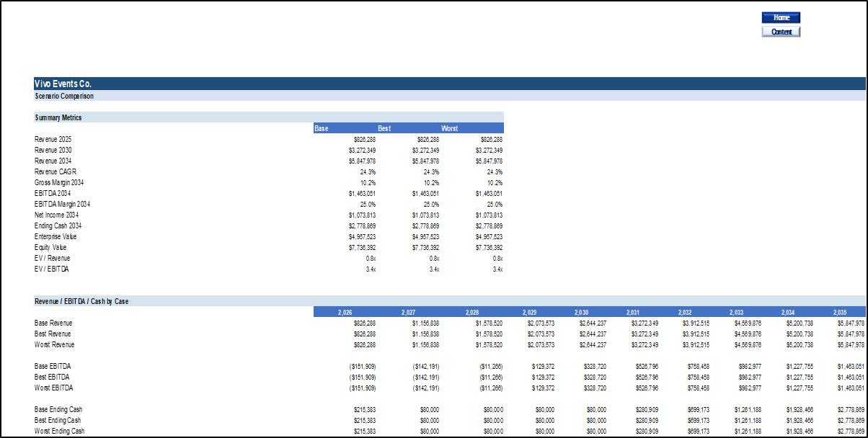Viewport: 868px width, 438px height.
Task: Click the Summary Metrics section header
Action: 58,117
